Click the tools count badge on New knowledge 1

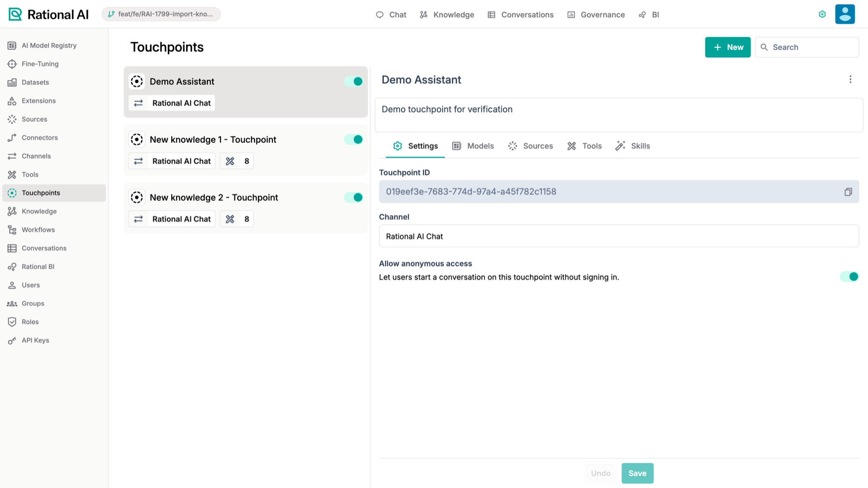point(237,161)
